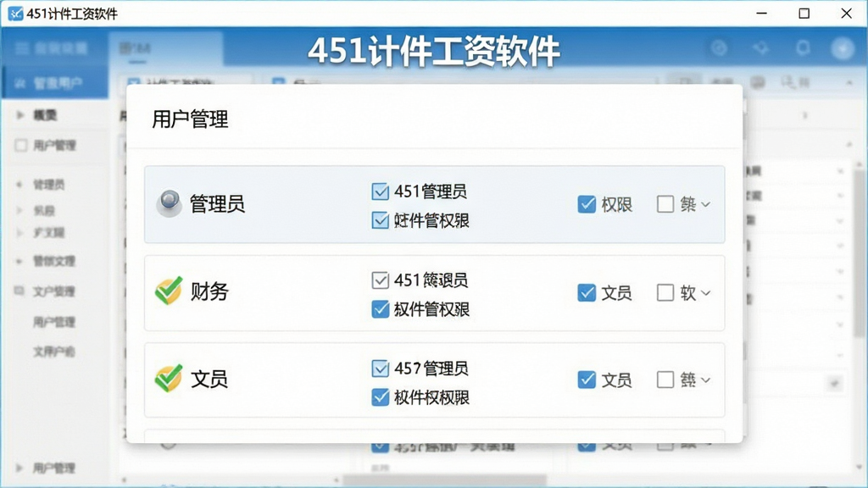Image resolution: width=868 pixels, height=488 pixels.
Task: Close the 451计件工资软件 window
Action: point(847,14)
